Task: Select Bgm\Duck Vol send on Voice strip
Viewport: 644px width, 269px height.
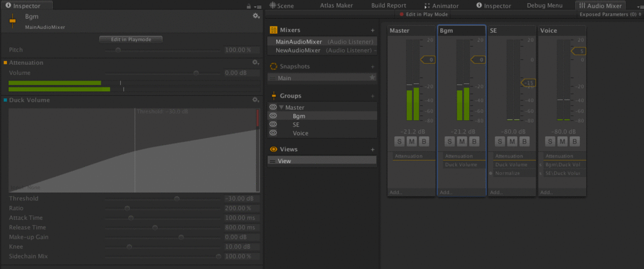Action: click(564, 164)
